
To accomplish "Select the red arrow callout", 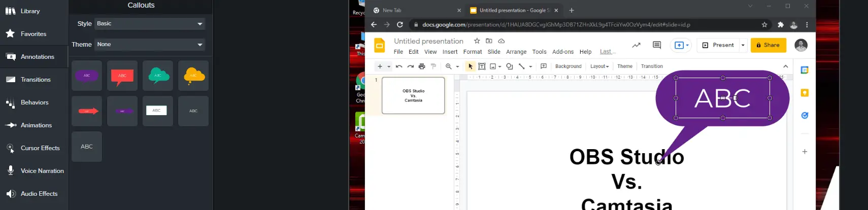I will coord(87,111).
